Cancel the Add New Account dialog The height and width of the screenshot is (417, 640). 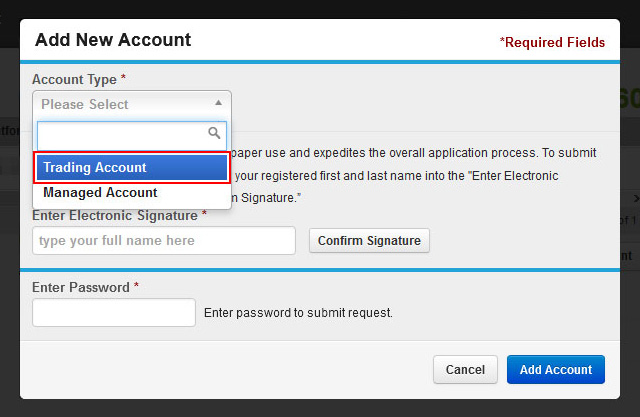[x=465, y=369]
